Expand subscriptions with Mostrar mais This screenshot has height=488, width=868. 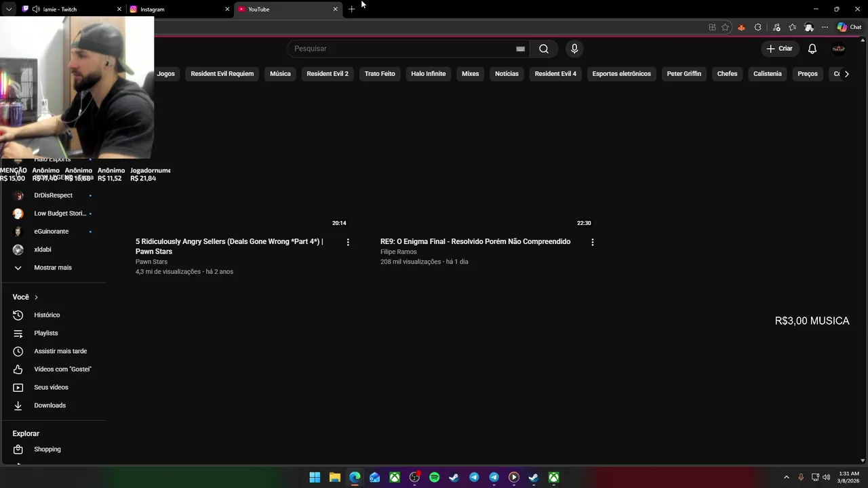pos(54,268)
